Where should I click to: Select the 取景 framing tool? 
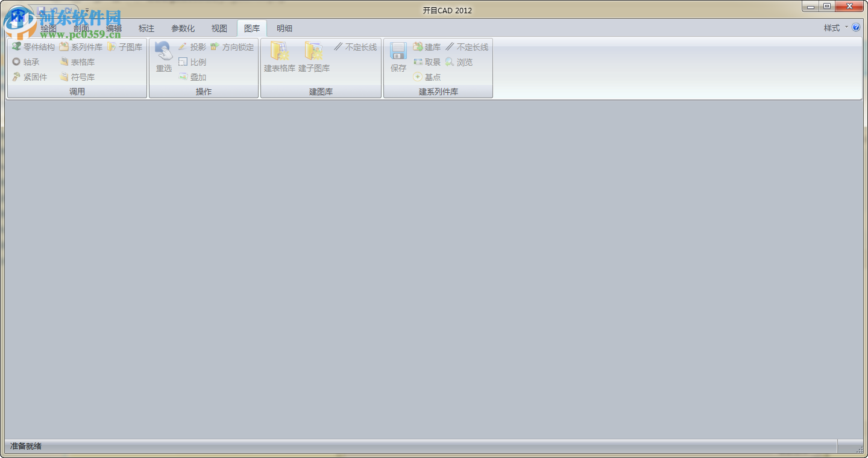[x=427, y=62]
